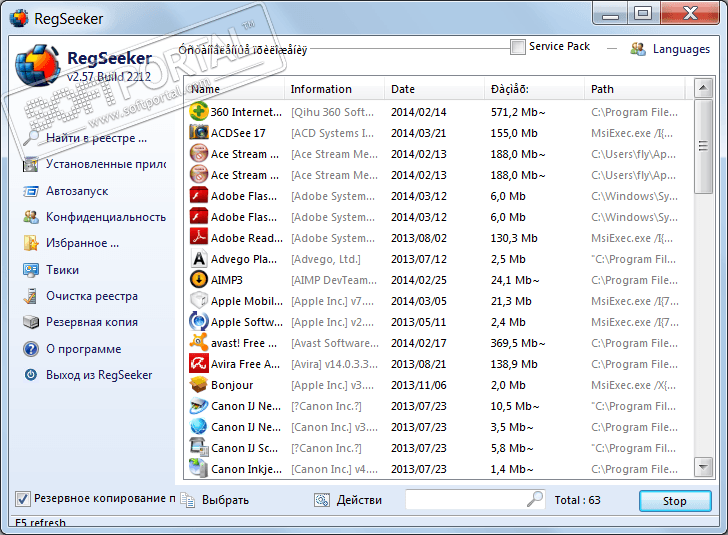Click the О программе question icon

[31, 349]
